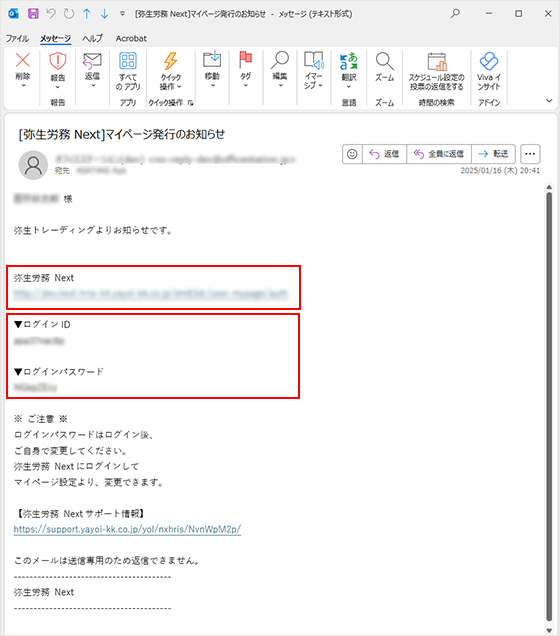Screen dimensions: 560x636
Task: Click the Zoom (ズーム) magnifier icon
Action: point(384,61)
